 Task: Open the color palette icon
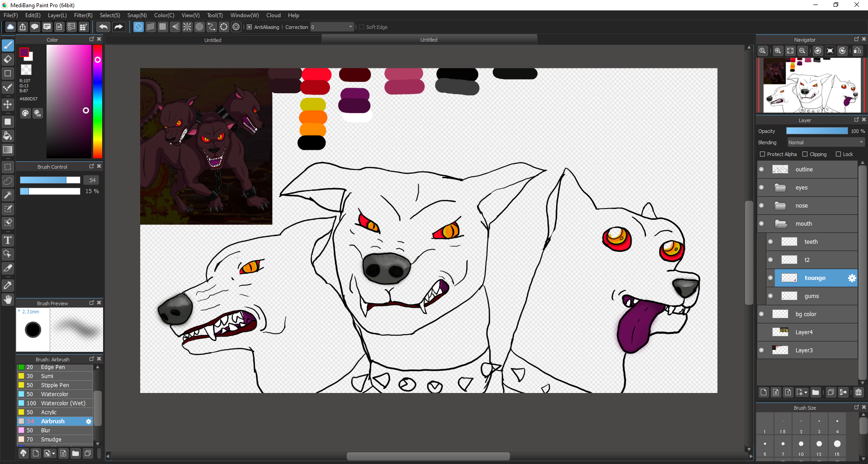click(x=25, y=113)
